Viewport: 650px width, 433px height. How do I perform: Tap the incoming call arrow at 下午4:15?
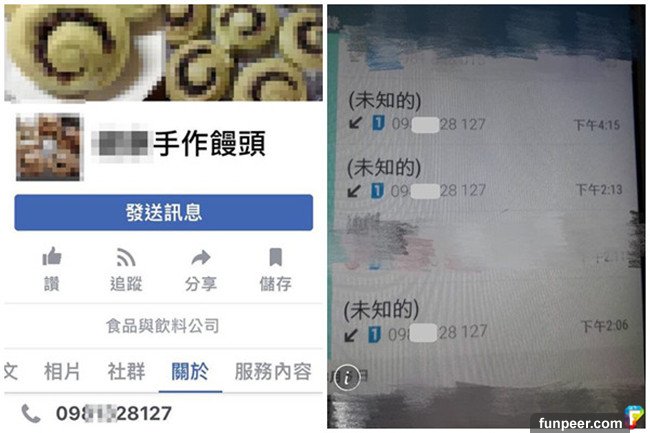coord(356,123)
